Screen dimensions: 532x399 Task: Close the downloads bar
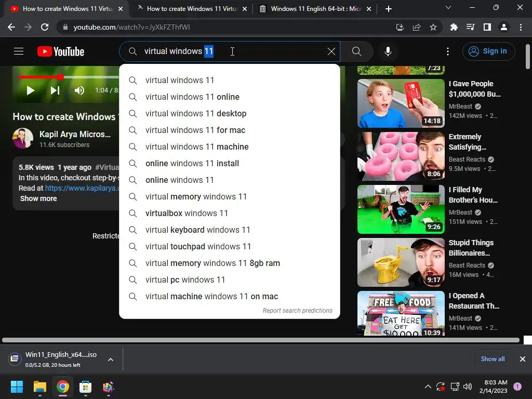[522, 358]
